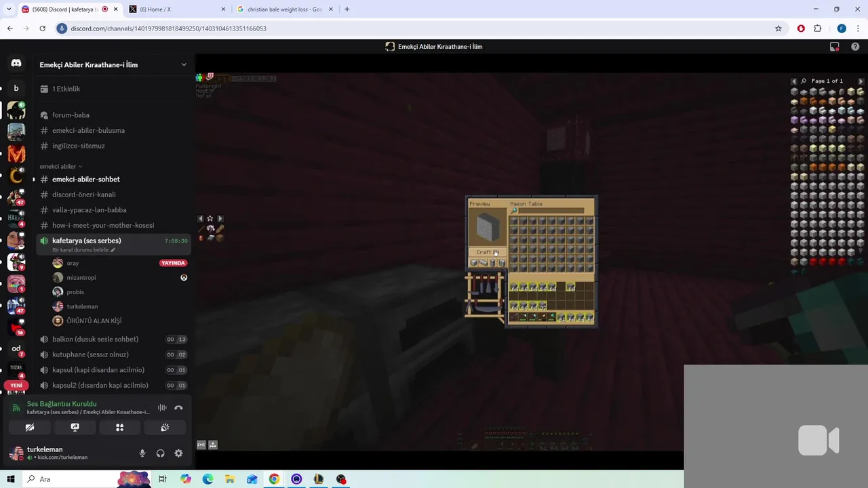Open the 1 Etkinlik events entry
868x488 pixels.
(113, 89)
